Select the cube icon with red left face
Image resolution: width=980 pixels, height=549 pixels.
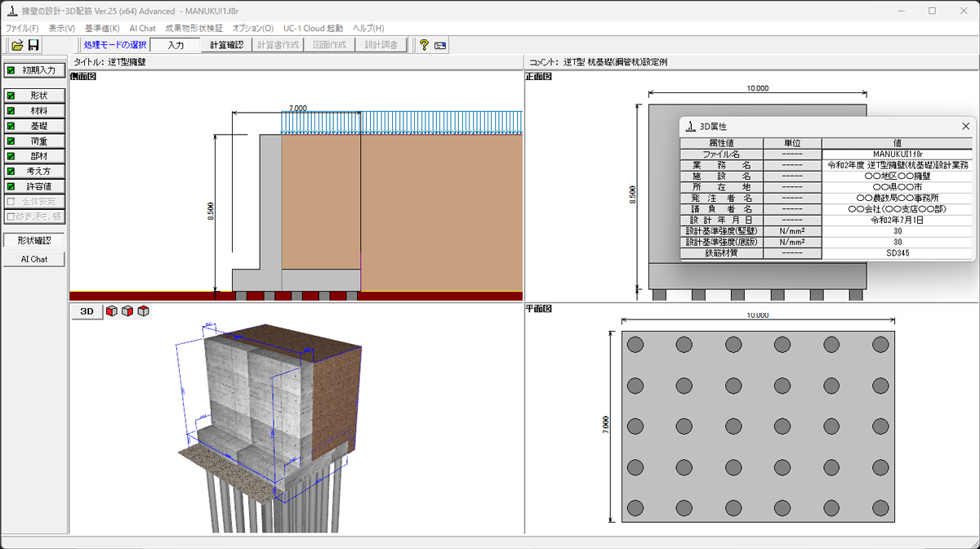111,311
